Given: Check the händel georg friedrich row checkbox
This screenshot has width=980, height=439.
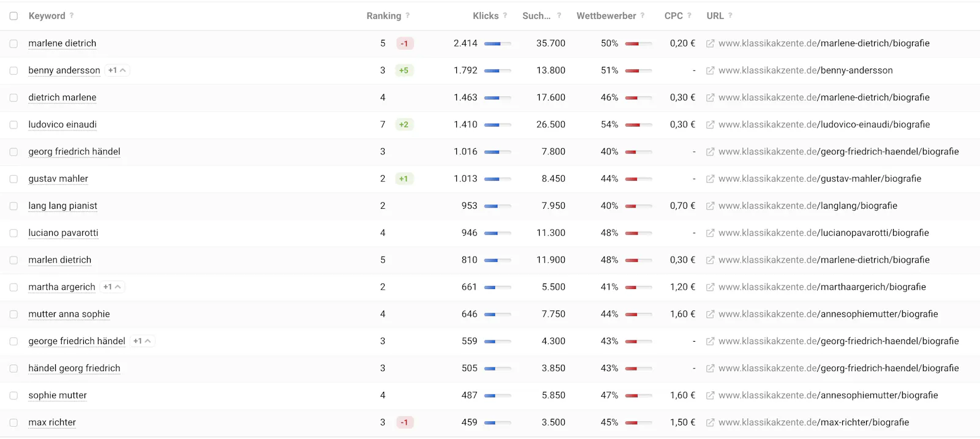Looking at the screenshot, I should pyautogui.click(x=13, y=369).
